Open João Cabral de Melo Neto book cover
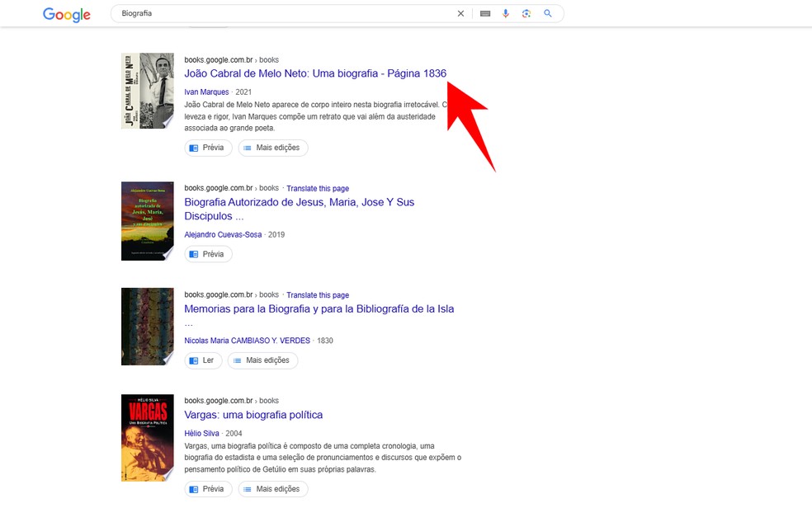 [x=148, y=91]
